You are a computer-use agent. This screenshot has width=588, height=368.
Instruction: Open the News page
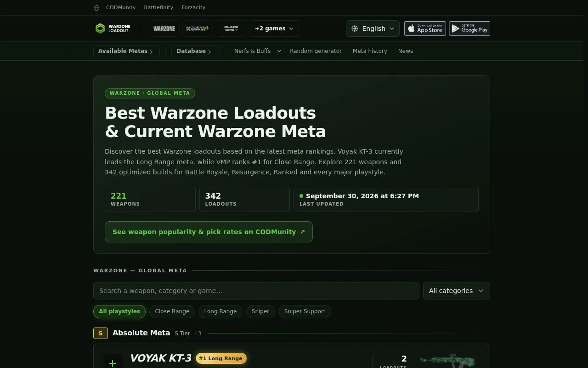406,51
